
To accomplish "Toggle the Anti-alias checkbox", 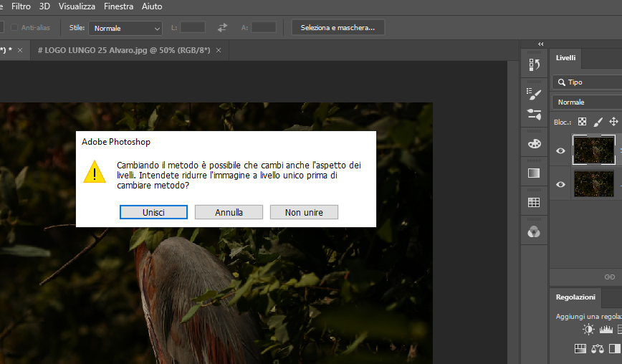I will pyautogui.click(x=14, y=27).
